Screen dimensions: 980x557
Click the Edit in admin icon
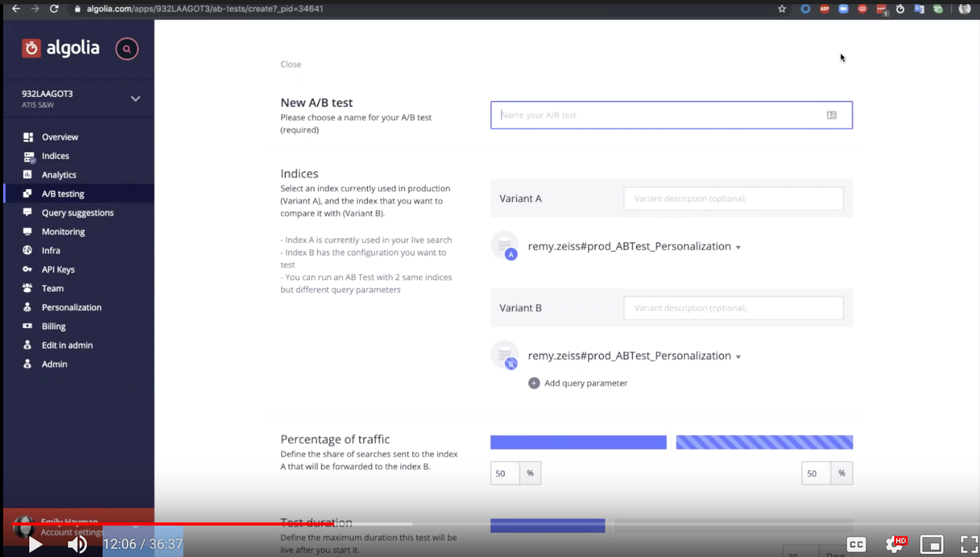(28, 345)
